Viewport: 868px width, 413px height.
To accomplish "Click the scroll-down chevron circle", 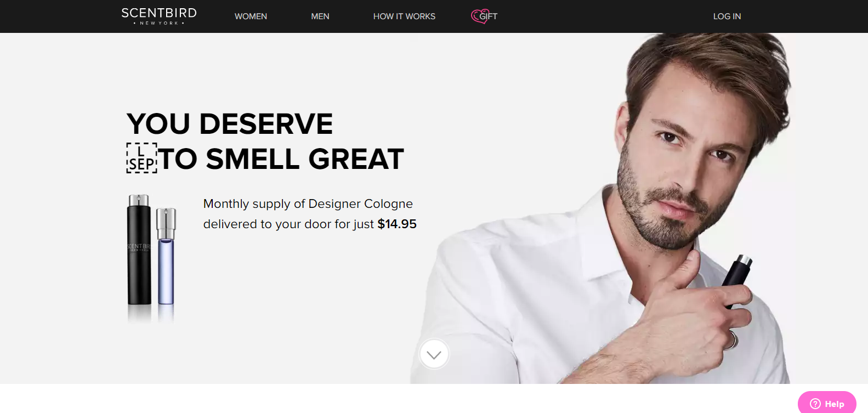I will (x=434, y=354).
